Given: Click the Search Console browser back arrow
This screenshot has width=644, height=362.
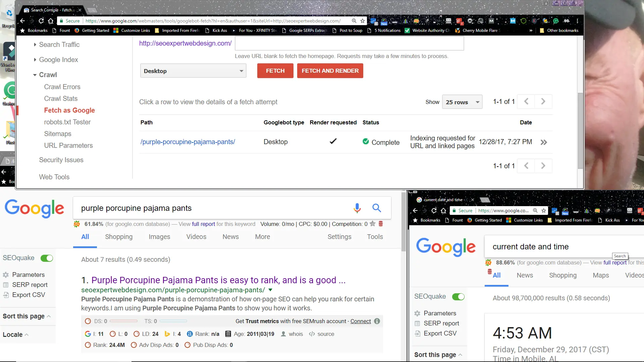Looking at the screenshot, I should 22,21.
